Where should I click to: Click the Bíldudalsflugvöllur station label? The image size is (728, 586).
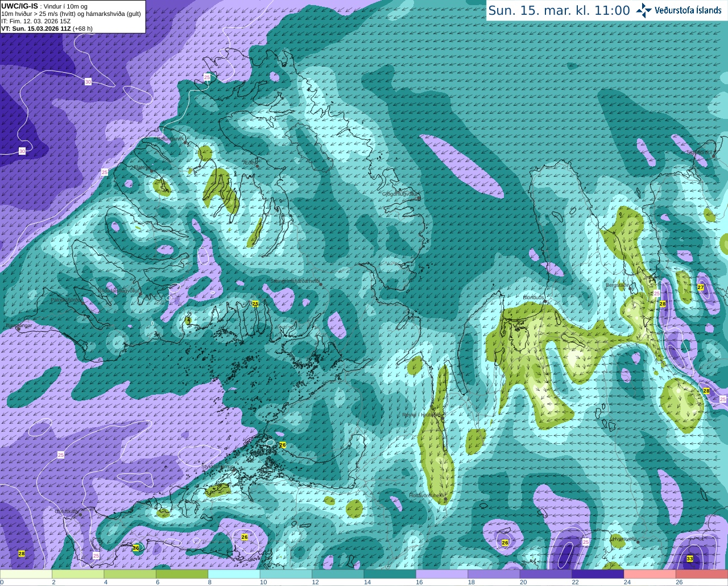pos(118,290)
